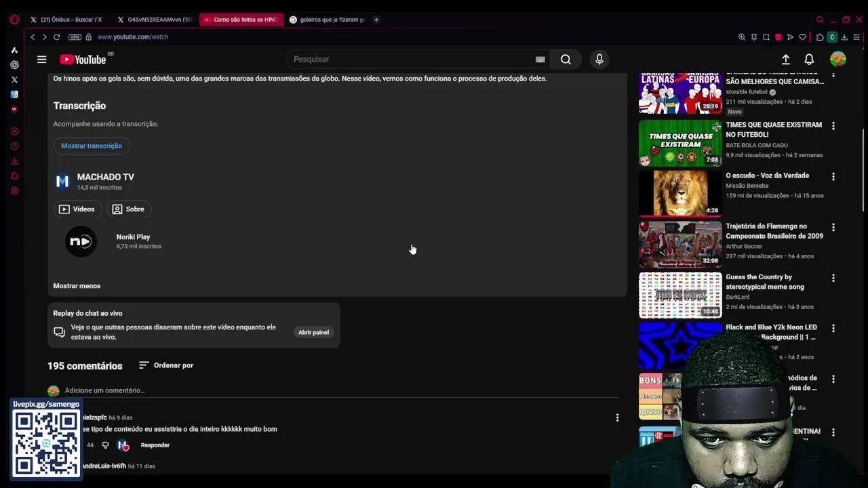Open 'Trajetória do Flamengo' video title
The height and width of the screenshot is (488, 868).
click(774, 231)
